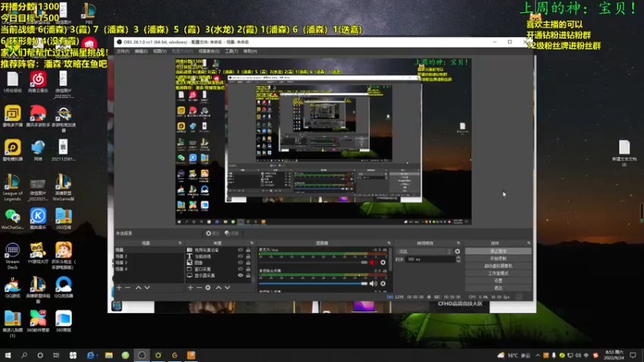Open the Help menu in OBS
This screenshot has height=362, width=644.
pos(250,51)
